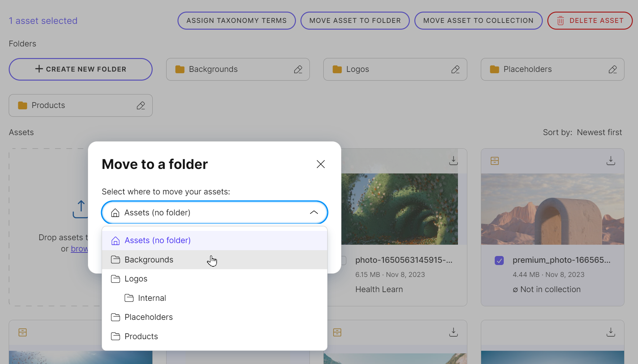Image resolution: width=638 pixels, height=364 pixels.
Task: Click the edit pencil on Placeholders folder
Action: [613, 69]
